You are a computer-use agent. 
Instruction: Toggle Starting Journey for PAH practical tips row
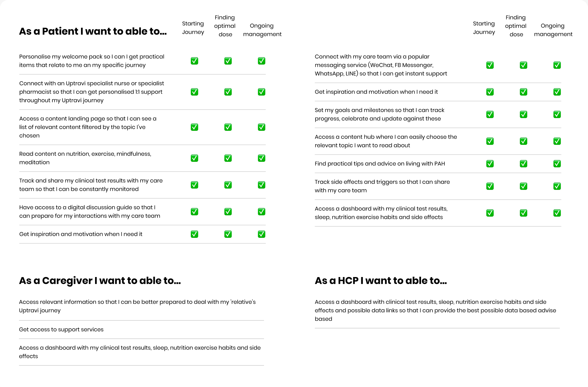[490, 164]
